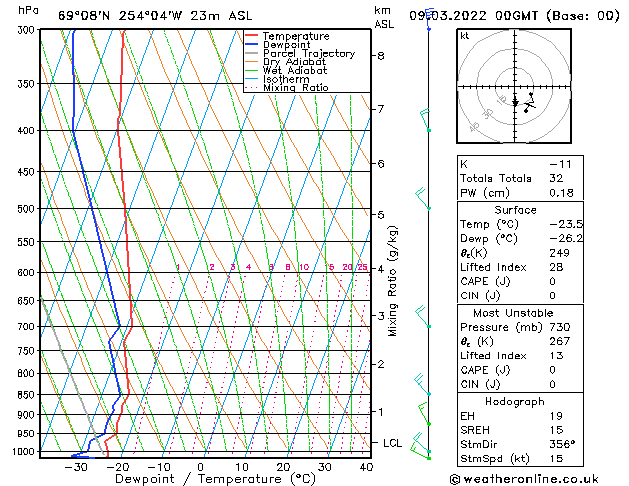Click the LCL level marker label
Screen dimensions: 629x486
(x=392, y=443)
